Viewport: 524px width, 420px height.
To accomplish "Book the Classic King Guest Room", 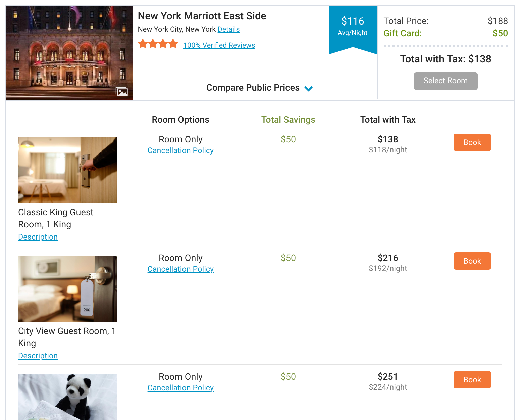I will pyautogui.click(x=472, y=142).
